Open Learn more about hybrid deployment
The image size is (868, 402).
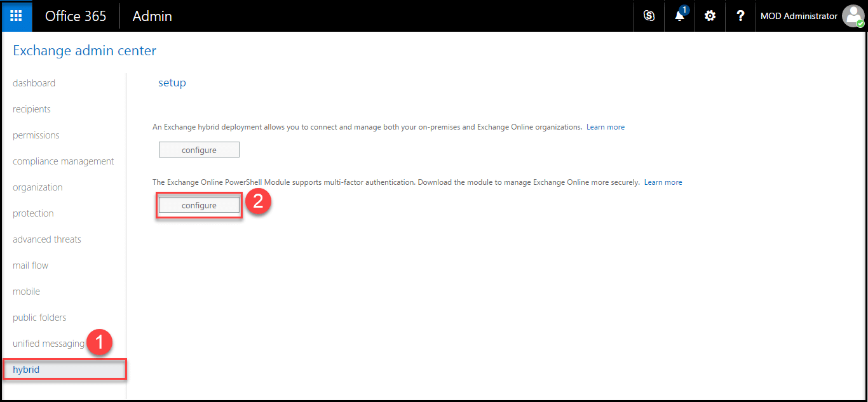coord(605,126)
